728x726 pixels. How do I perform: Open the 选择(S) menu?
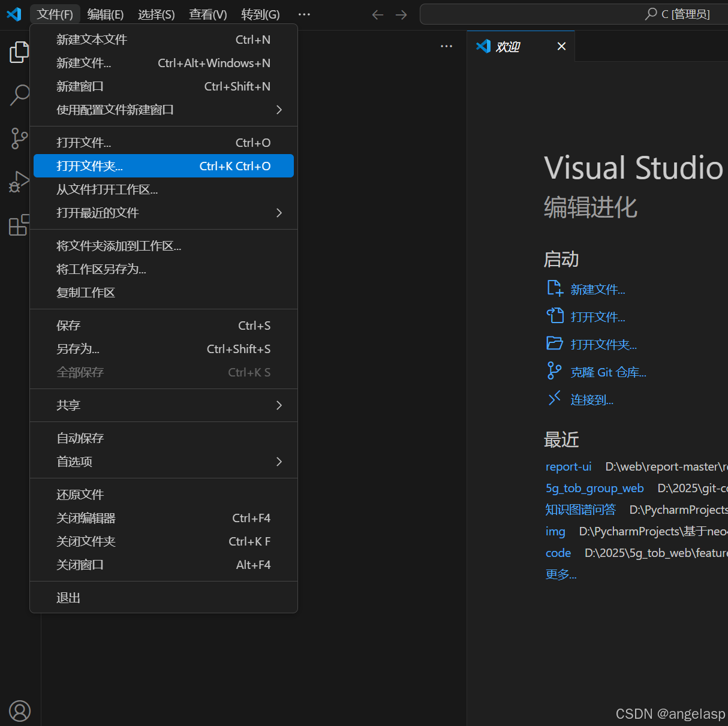(157, 14)
